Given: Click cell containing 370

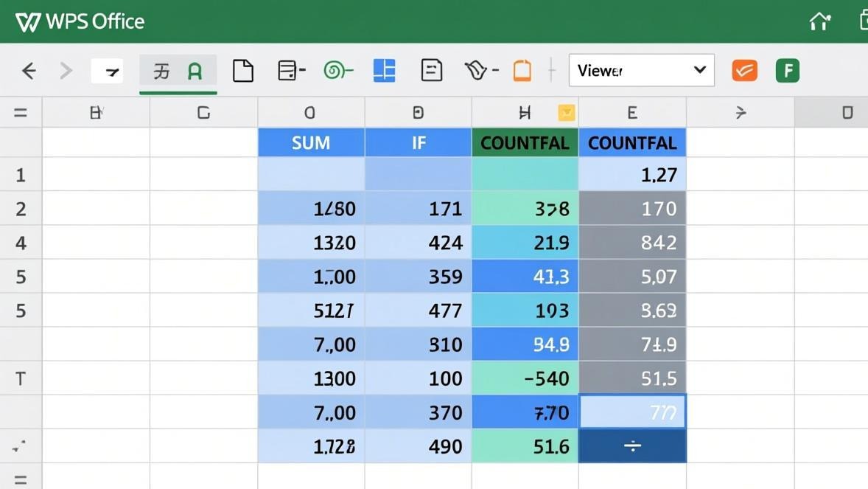Looking at the screenshot, I should tap(419, 412).
